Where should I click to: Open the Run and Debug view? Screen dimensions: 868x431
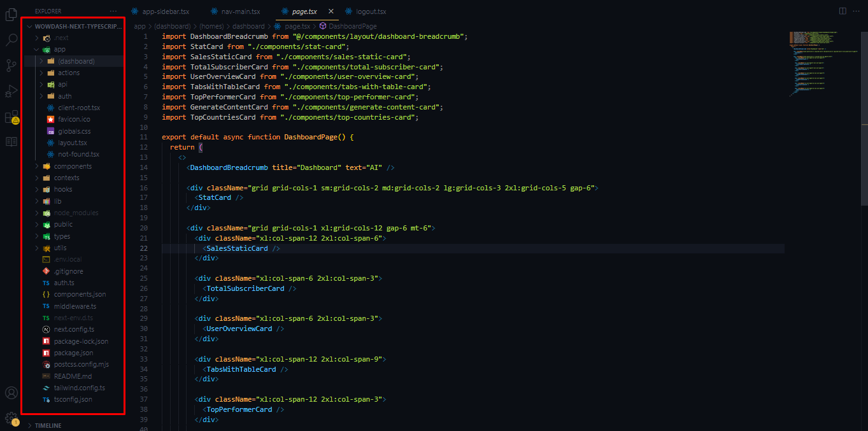10,90
